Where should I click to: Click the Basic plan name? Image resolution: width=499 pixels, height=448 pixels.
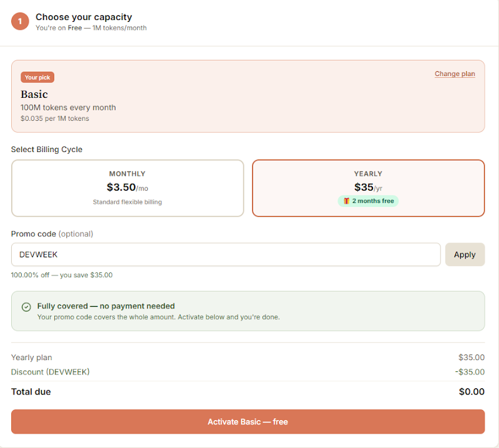point(34,95)
